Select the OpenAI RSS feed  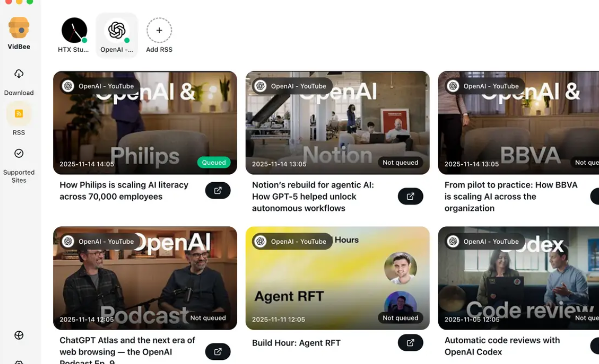click(117, 35)
